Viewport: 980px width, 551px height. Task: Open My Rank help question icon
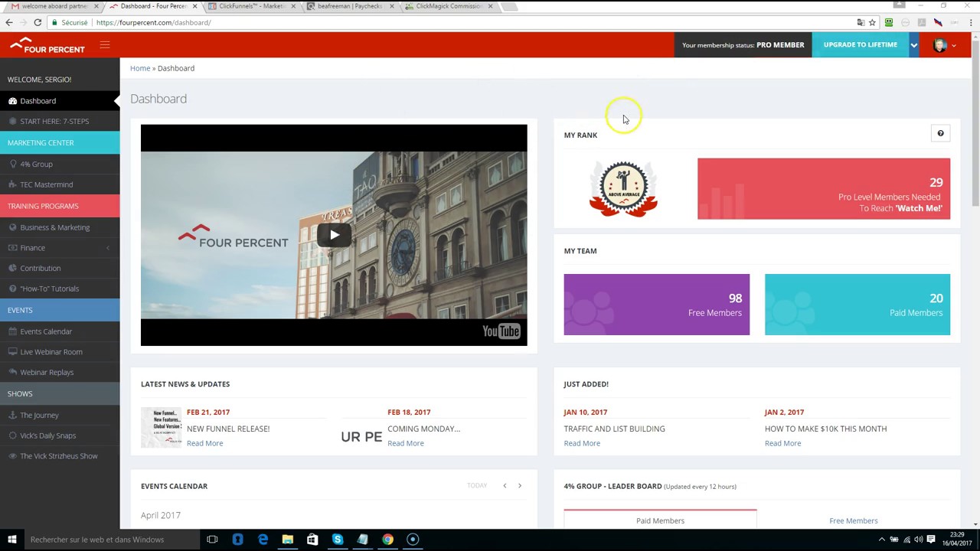[x=940, y=134]
